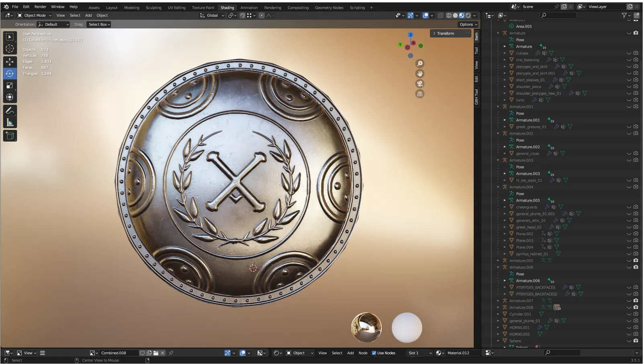
Task: Open the Node menu in shader editor
Action: pyautogui.click(x=363, y=353)
